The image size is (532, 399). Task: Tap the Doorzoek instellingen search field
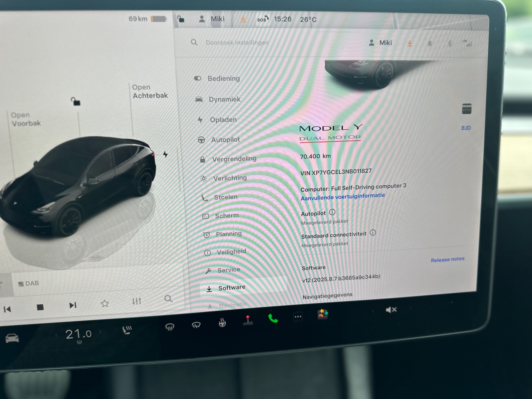click(x=237, y=43)
